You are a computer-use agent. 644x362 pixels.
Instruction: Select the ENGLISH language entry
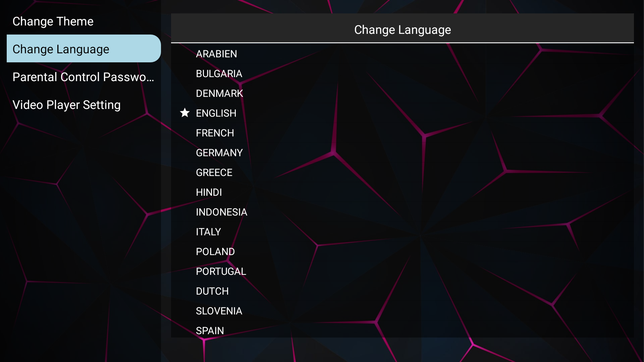(216, 113)
